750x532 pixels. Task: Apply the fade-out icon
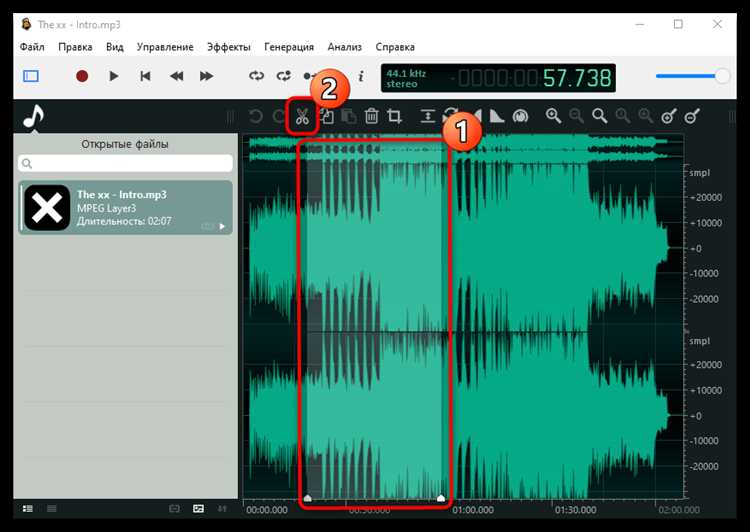tap(497, 116)
